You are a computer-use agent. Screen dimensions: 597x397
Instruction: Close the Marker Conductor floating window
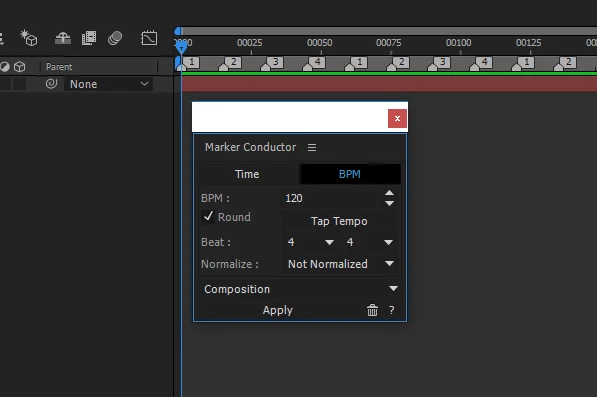(397, 118)
